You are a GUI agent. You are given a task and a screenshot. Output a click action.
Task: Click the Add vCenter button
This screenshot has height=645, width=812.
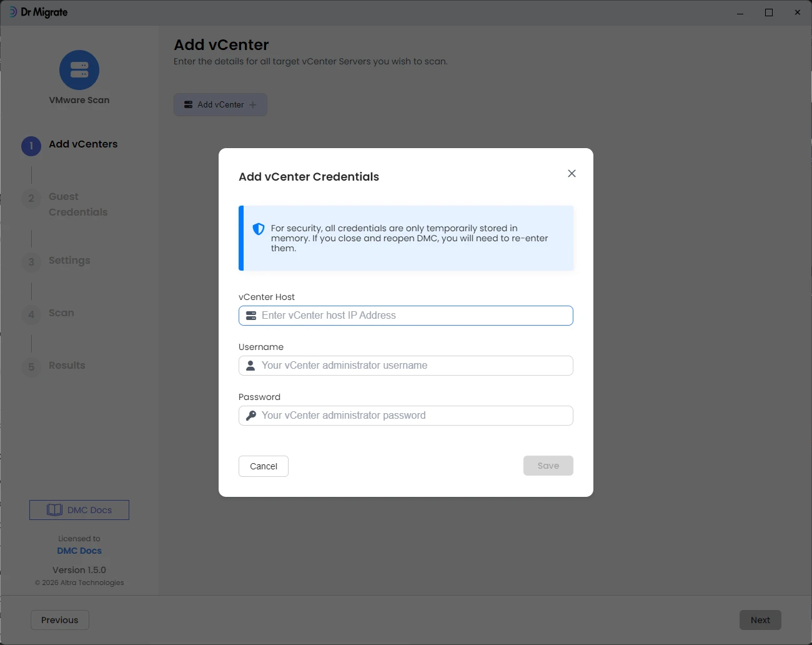(220, 105)
